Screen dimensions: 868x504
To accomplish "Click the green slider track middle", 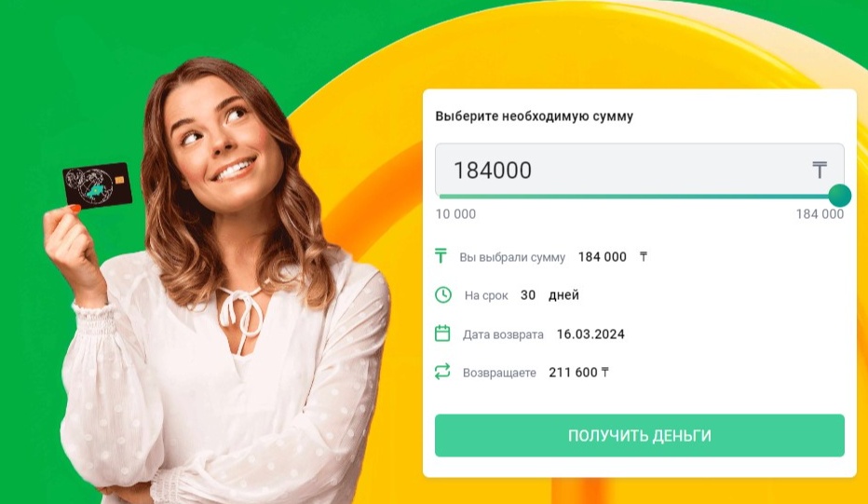I will (640, 196).
